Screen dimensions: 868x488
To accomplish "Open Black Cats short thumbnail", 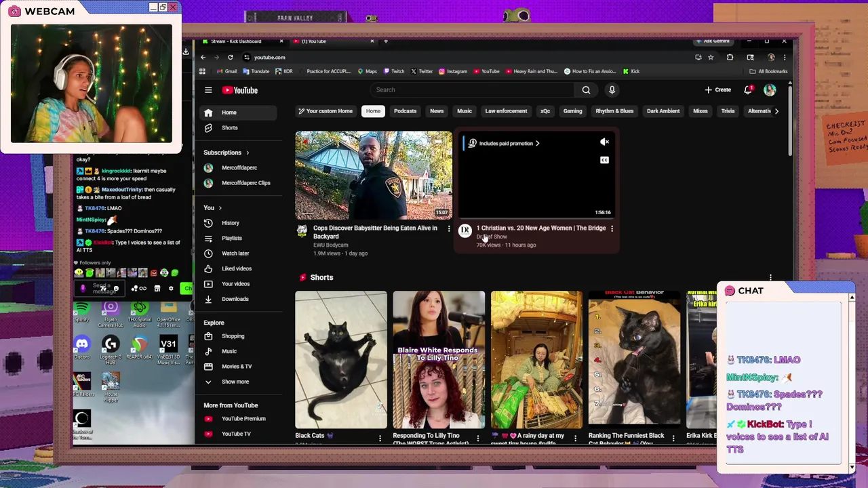I will click(341, 359).
